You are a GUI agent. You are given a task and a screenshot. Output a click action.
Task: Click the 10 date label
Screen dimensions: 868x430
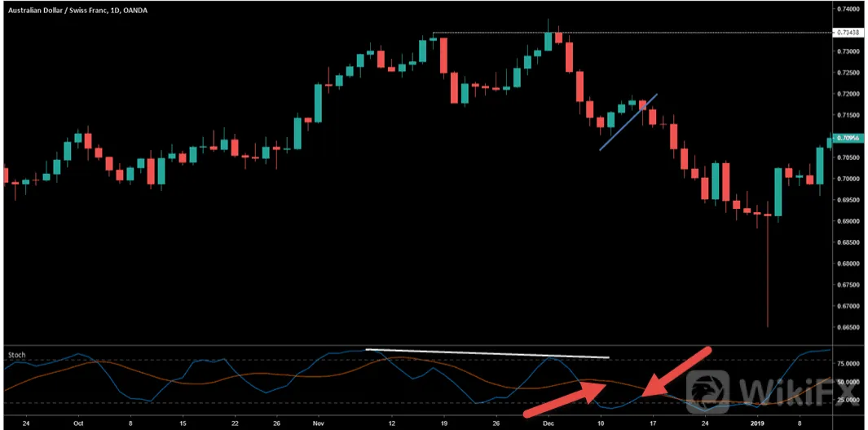(x=600, y=422)
